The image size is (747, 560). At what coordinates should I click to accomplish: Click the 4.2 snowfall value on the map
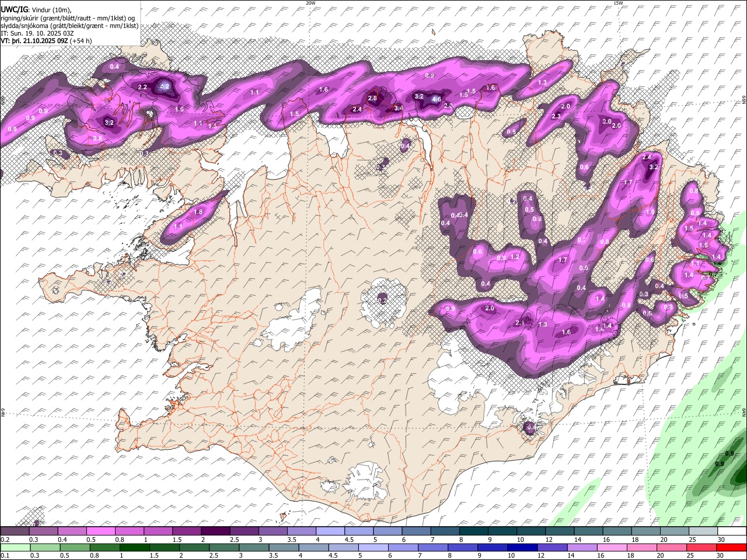pyautogui.click(x=165, y=86)
